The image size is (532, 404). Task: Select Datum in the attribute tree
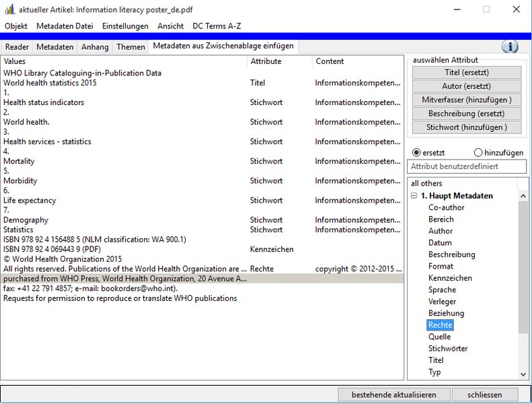point(440,242)
